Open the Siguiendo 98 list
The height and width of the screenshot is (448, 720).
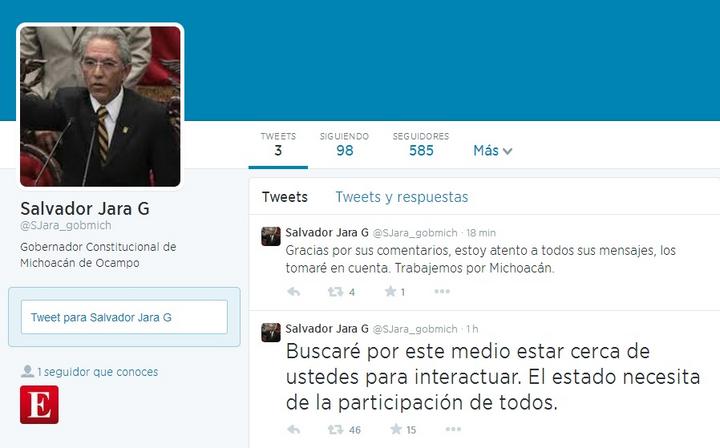point(344,145)
